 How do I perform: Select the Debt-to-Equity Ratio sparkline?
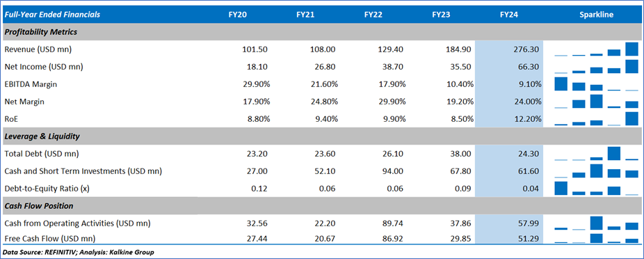tap(596, 189)
